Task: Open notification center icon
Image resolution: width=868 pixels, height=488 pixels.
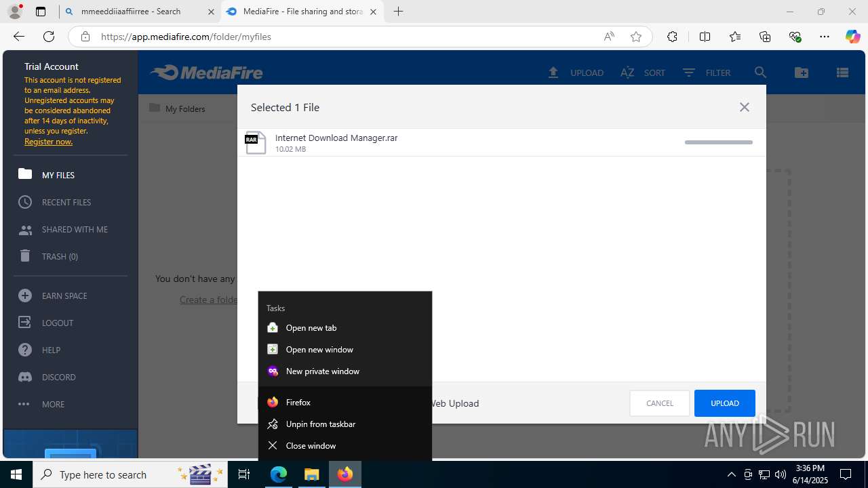Action: [x=846, y=474]
